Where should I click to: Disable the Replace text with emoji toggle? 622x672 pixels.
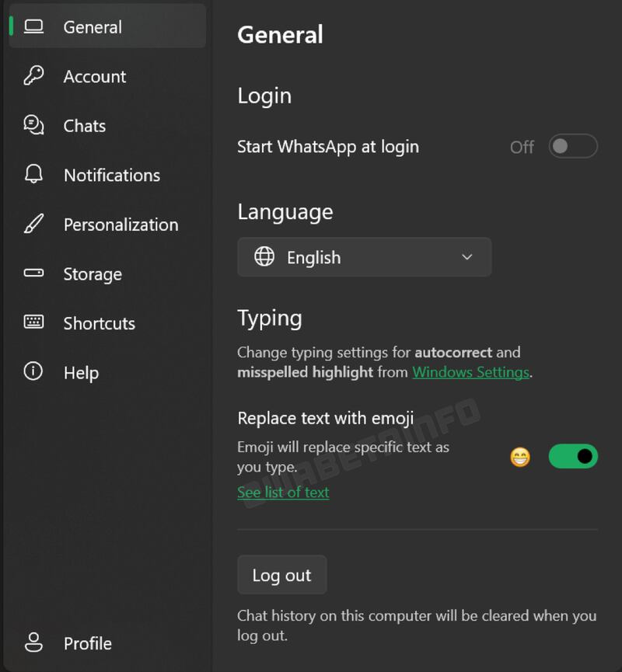[573, 457]
